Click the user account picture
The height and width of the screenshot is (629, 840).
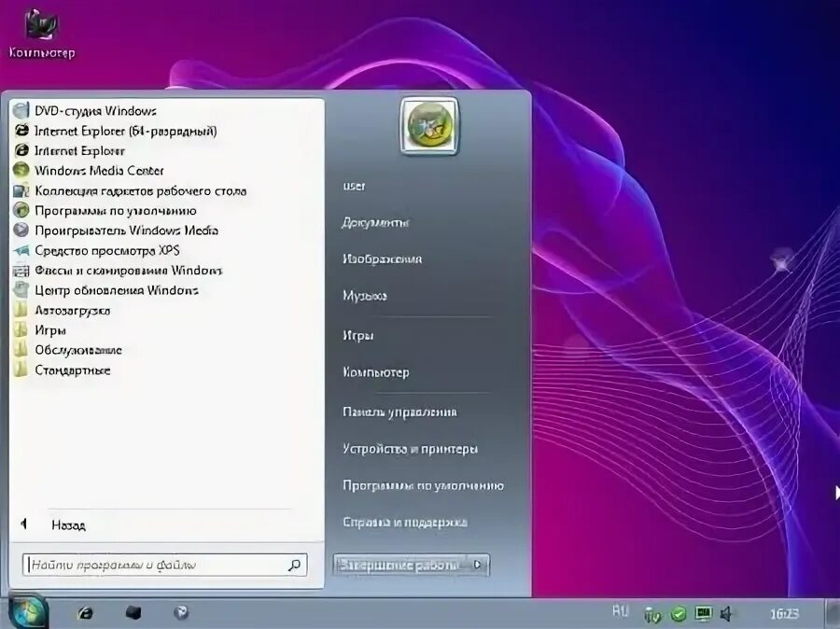click(429, 126)
